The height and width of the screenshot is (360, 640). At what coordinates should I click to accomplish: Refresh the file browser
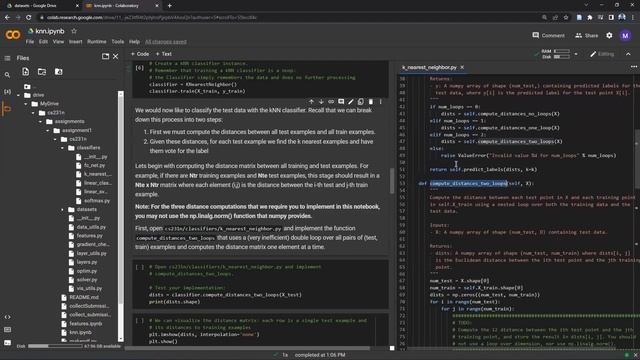42,72
